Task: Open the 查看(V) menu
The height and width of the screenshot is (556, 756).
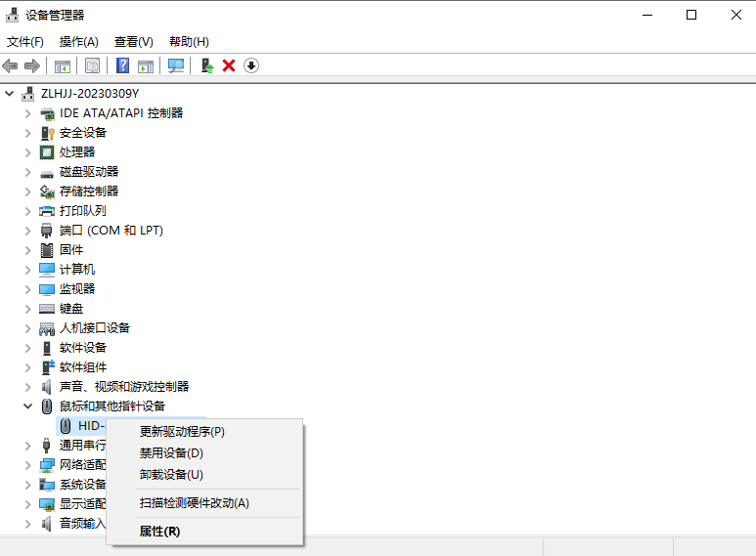Action: coord(134,42)
